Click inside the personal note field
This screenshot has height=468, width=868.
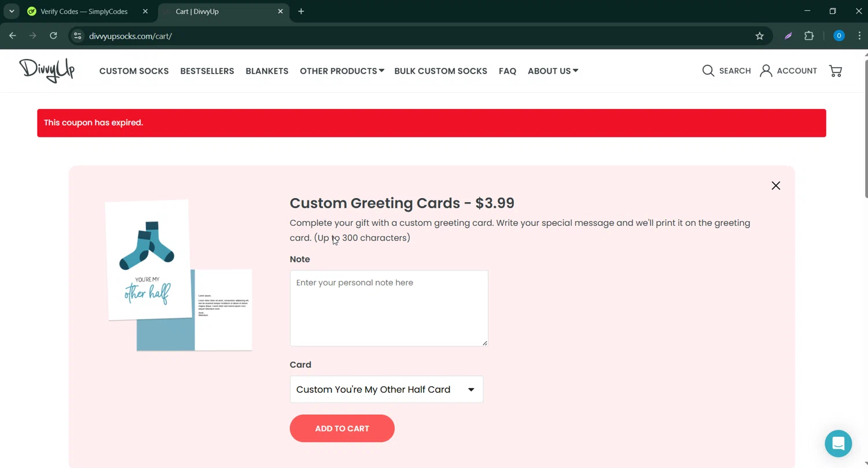click(x=389, y=308)
